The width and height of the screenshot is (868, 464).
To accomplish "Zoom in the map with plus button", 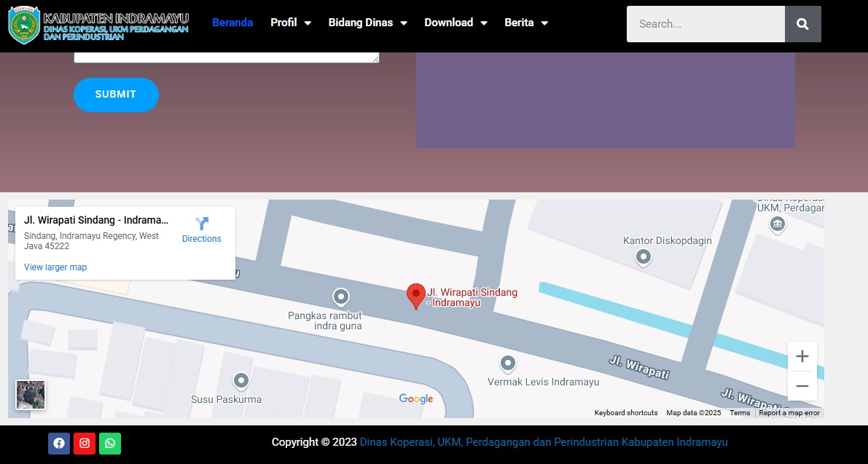I will 802,356.
